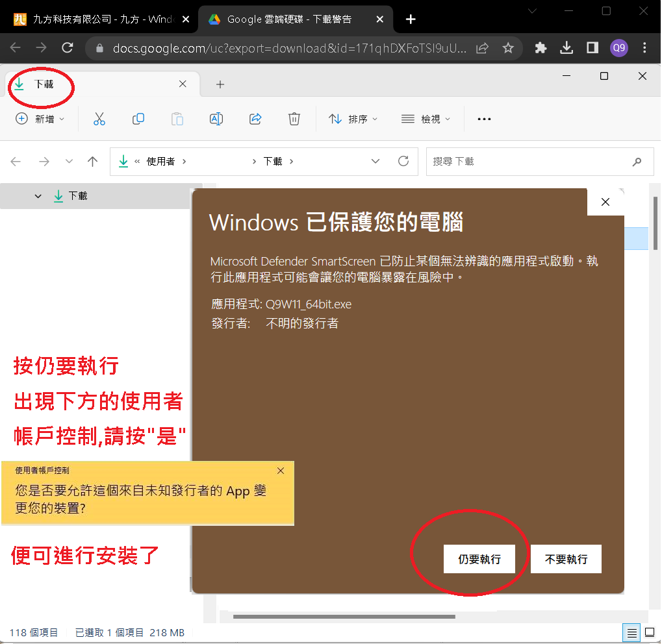Open Chrome three-dot menu

[x=644, y=48]
